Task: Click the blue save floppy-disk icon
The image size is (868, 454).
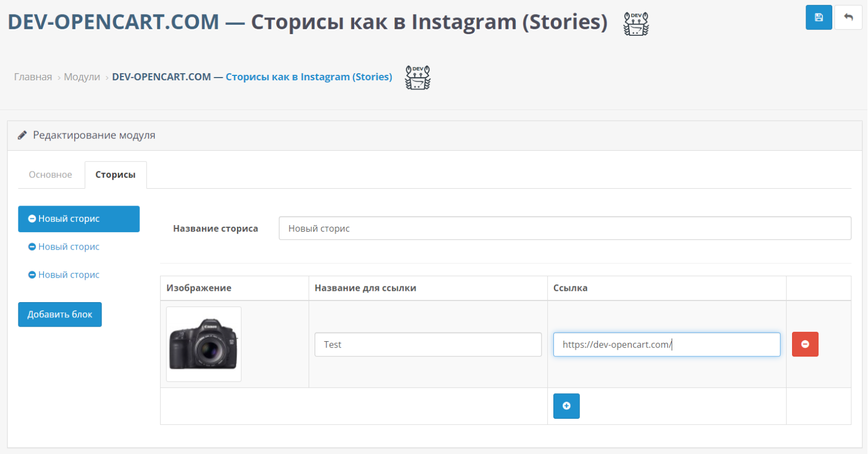Action: (x=819, y=17)
